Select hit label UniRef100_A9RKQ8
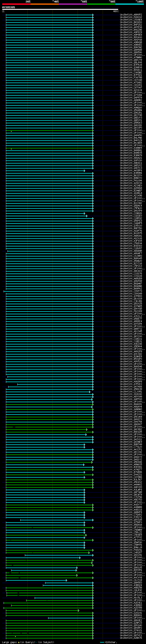Viewport: 146px width, 644px height. coord(131,42)
